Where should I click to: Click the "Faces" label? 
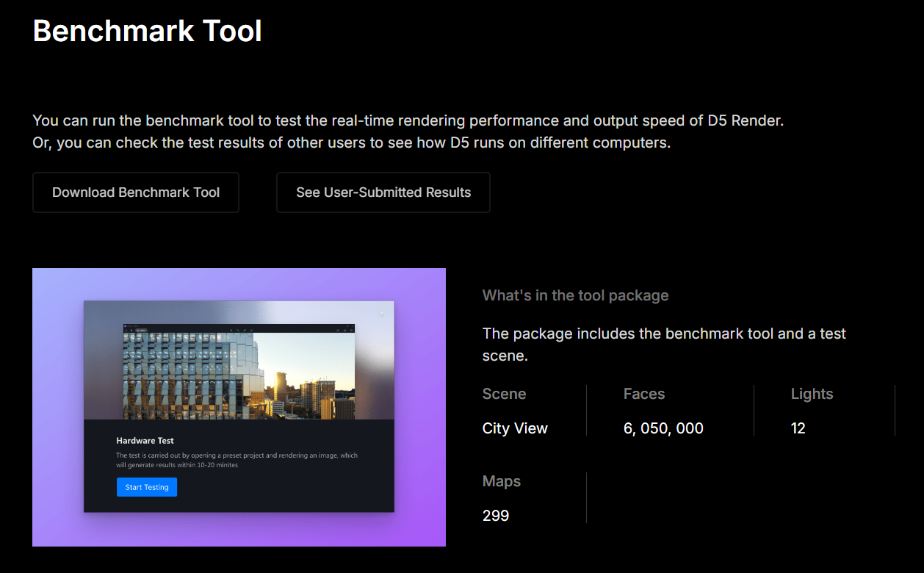coord(644,394)
